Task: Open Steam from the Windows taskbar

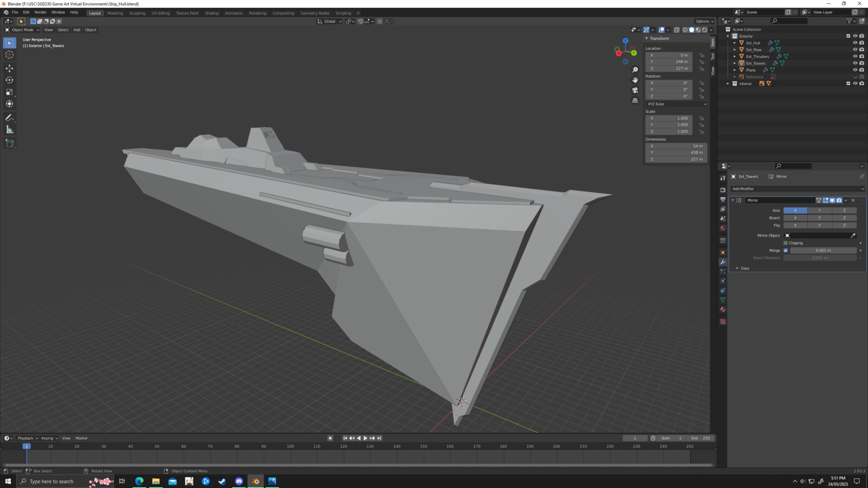Action: (222, 481)
